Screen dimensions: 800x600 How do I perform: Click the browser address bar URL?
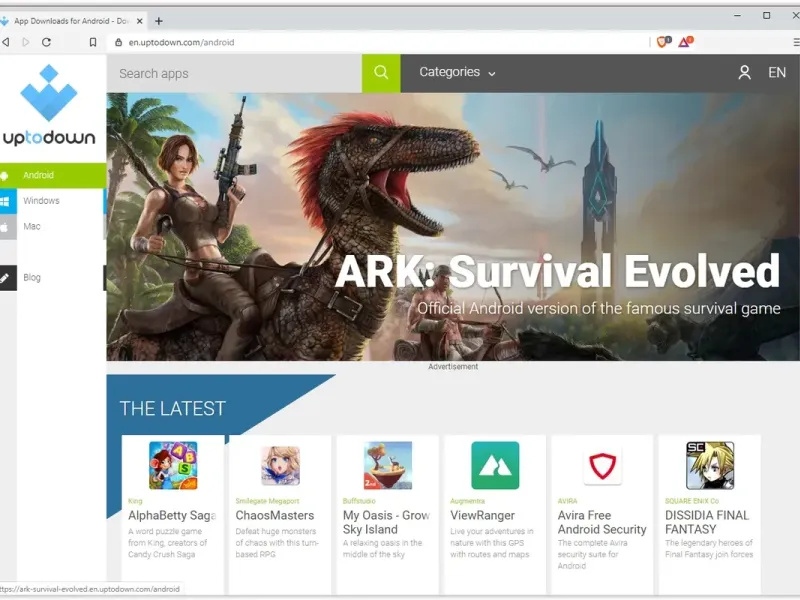pyautogui.click(x=181, y=42)
